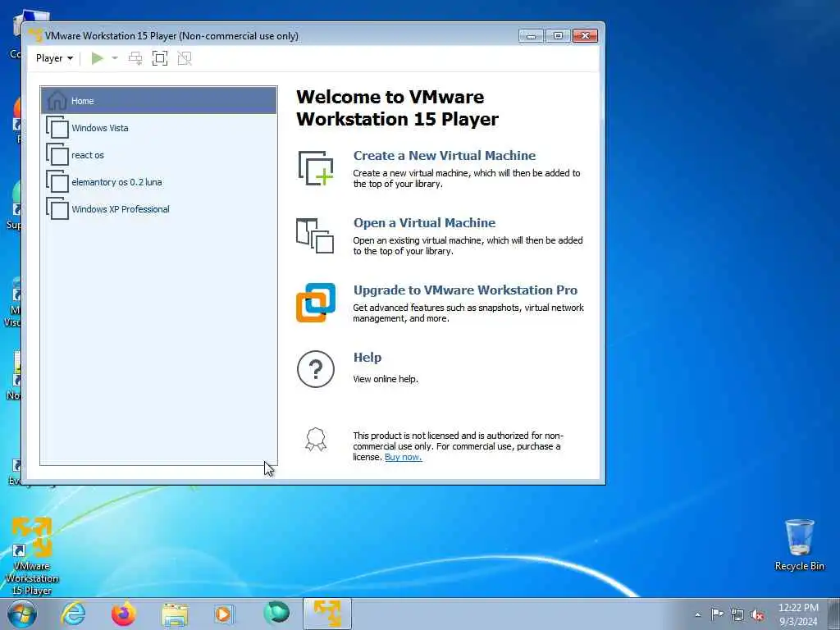This screenshot has height=630, width=840.
Task: Click the taskbar clock showing 12:22 PM
Action: (798, 614)
